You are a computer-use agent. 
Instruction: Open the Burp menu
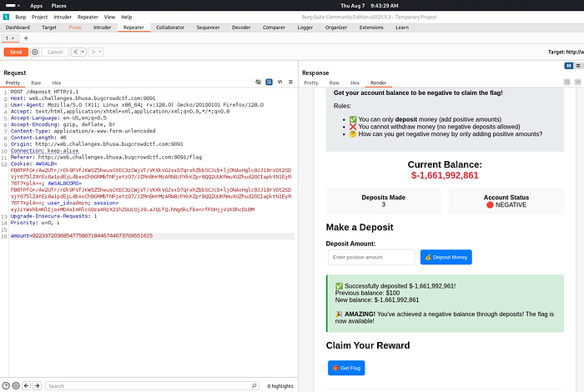pyautogui.click(x=21, y=18)
